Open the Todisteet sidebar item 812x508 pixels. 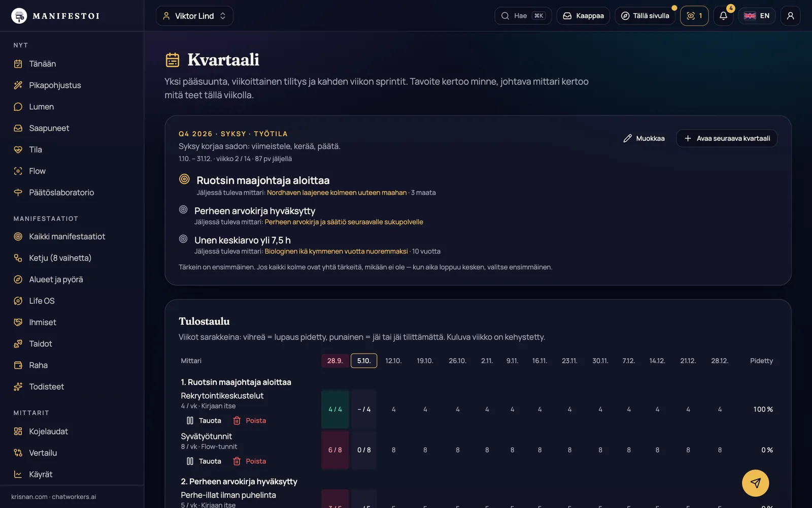coord(72,387)
